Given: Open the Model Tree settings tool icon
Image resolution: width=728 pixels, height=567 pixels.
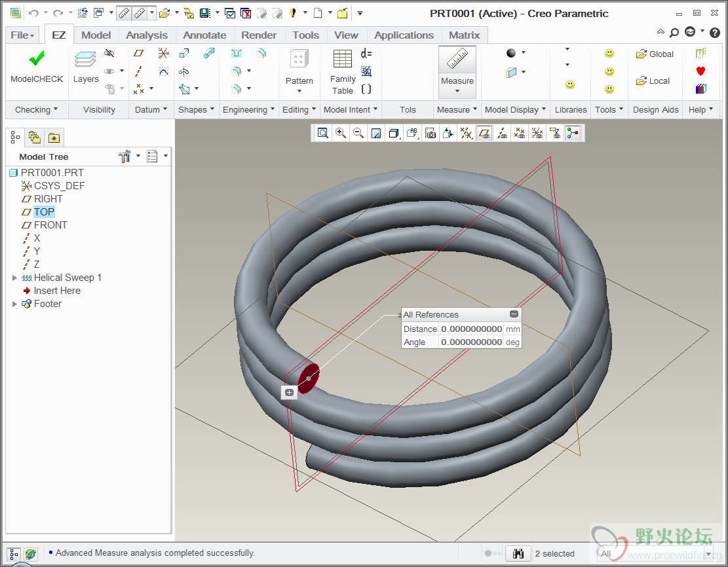Looking at the screenshot, I should (124, 156).
